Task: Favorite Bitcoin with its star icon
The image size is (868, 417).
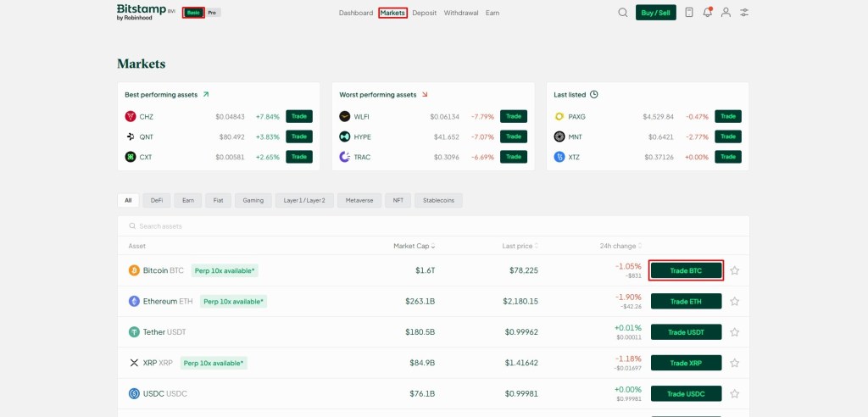Action: [x=735, y=270]
